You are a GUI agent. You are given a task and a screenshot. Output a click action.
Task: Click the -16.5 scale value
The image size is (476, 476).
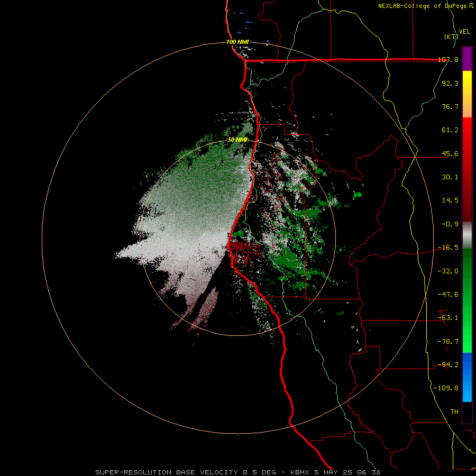[448, 248]
